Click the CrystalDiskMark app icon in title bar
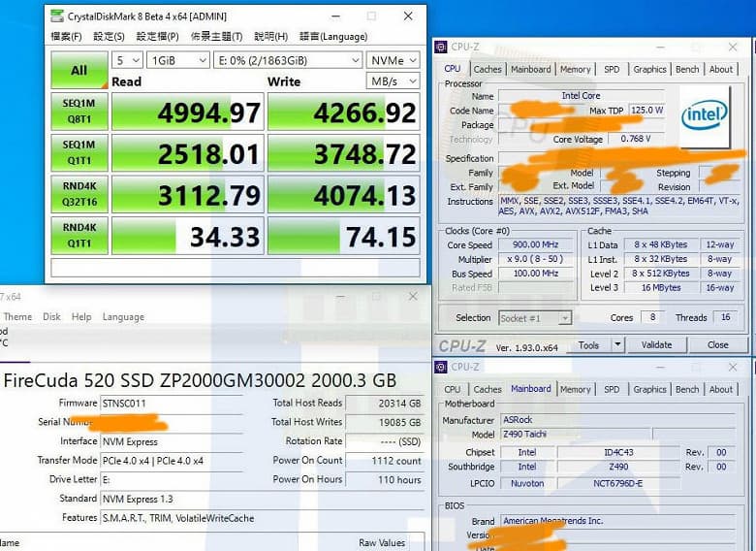Screen dimensions: 756x551 [x=57, y=16]
